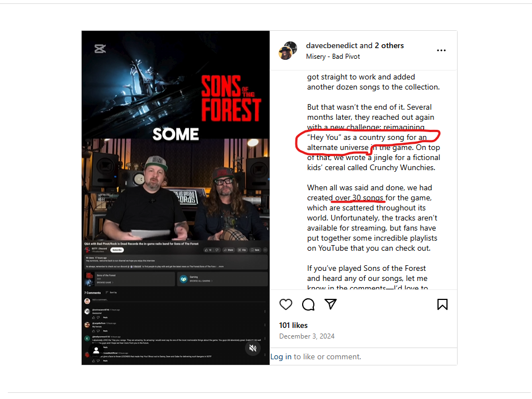
Task: Open the '2 others' collaborators list
Action: 389,45
